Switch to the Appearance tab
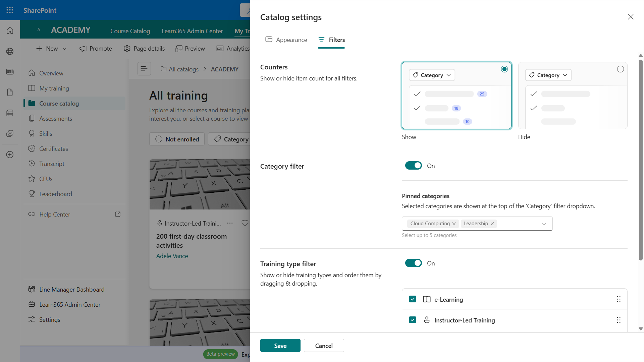The height and width of the screenshot is (362, 644). click(x=286, y=40)
